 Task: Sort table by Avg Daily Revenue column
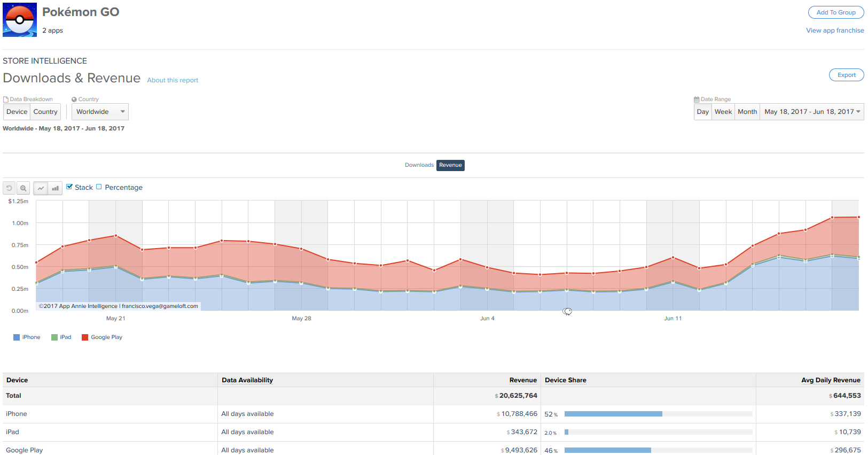pyautogui.click(x=830, y=380)
